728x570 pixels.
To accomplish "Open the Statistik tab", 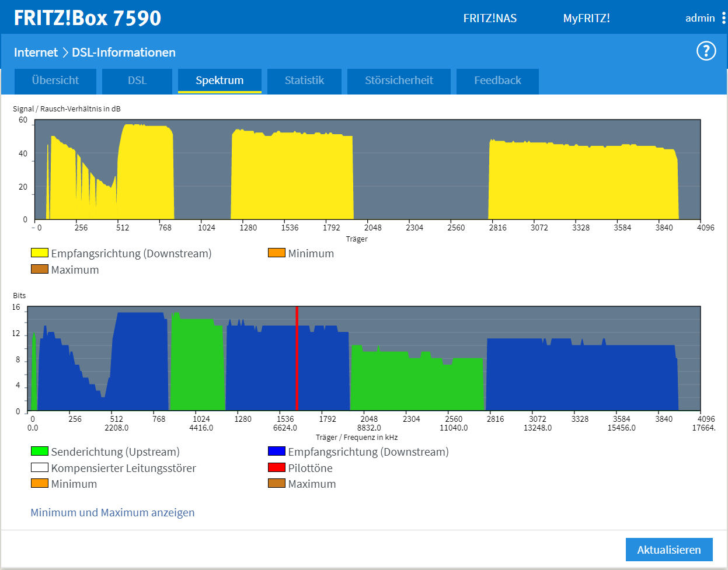I will tap(304, 81).
